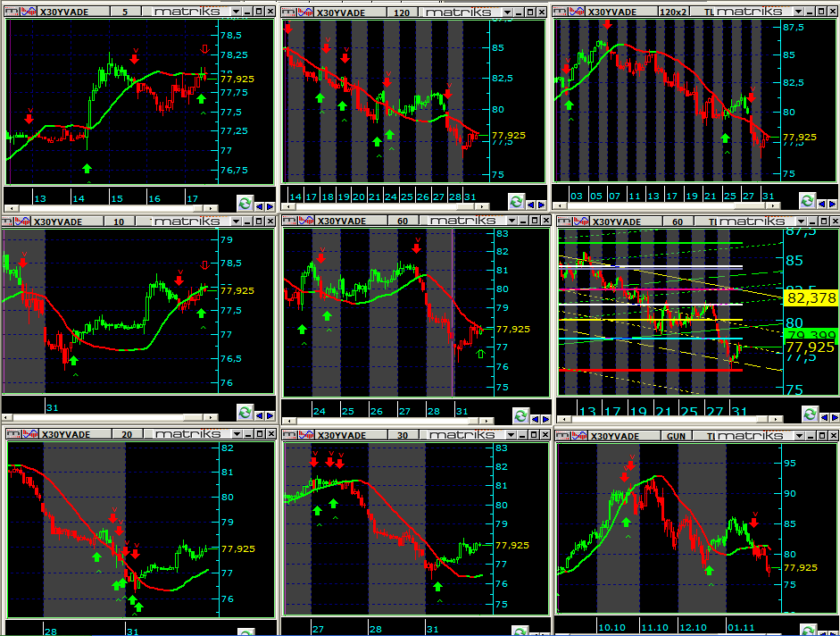The width and height of the screenshot is (840, 636).
Task: Click the leftmost title bar icon of the 120-period chart
Action: click(x=287, y=12)
